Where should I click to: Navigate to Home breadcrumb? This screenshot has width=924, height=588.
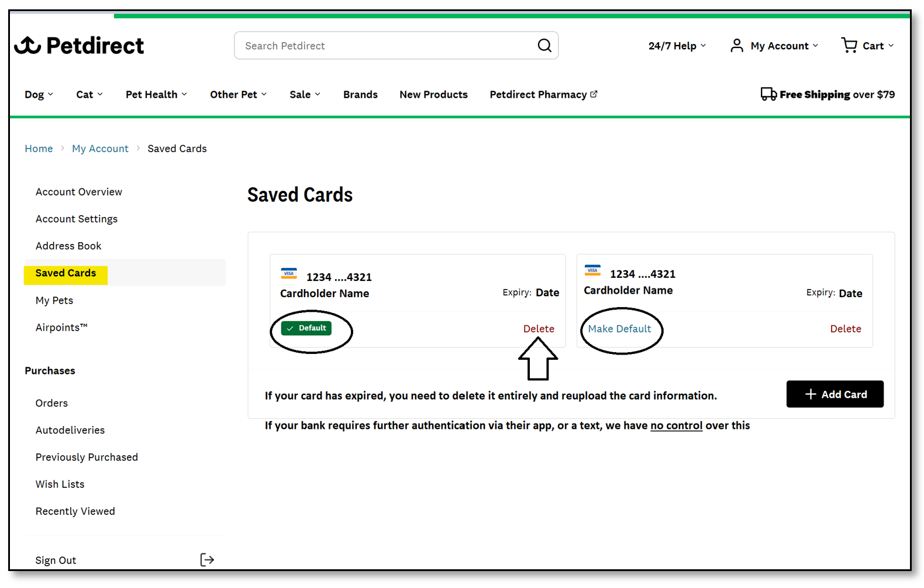click(39, 149)
